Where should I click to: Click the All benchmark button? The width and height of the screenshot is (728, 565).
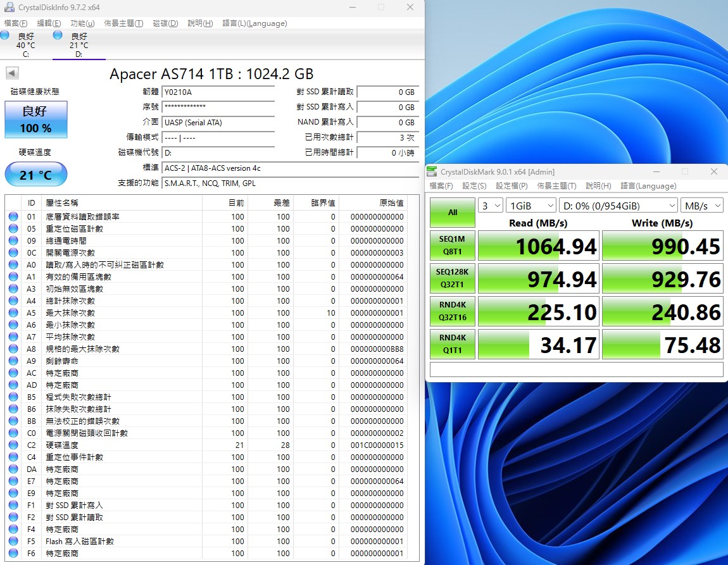point(453,213)
